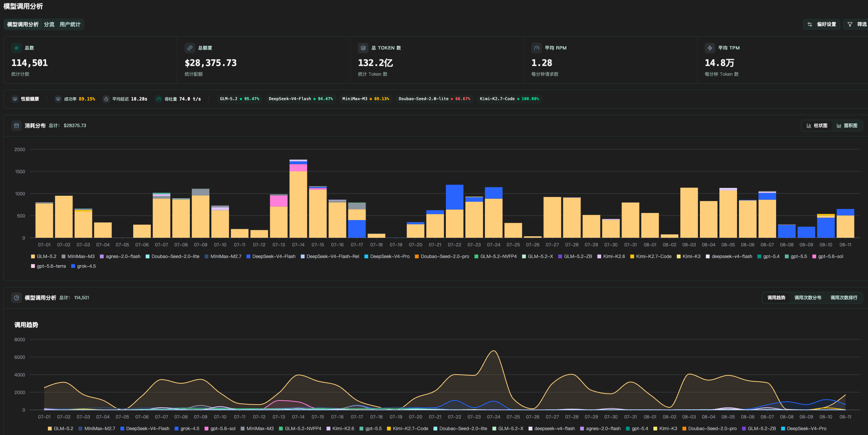This screenshot has height=435, width=868.
Task: Click the 89.15% success rate value
Action: 87,99
